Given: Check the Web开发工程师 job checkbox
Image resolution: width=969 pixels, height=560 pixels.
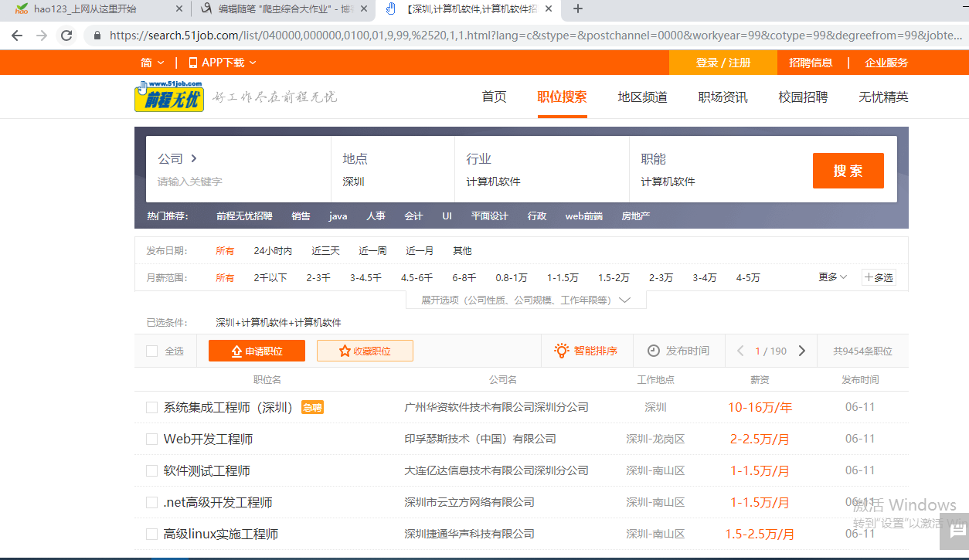Looking at the screenshot, I should (x=152, y=439).
